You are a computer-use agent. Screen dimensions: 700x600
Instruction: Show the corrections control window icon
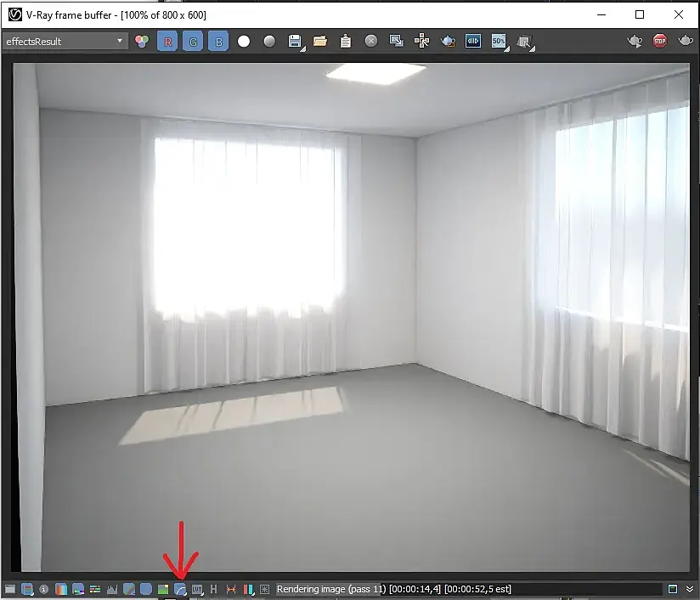point(10,589)
